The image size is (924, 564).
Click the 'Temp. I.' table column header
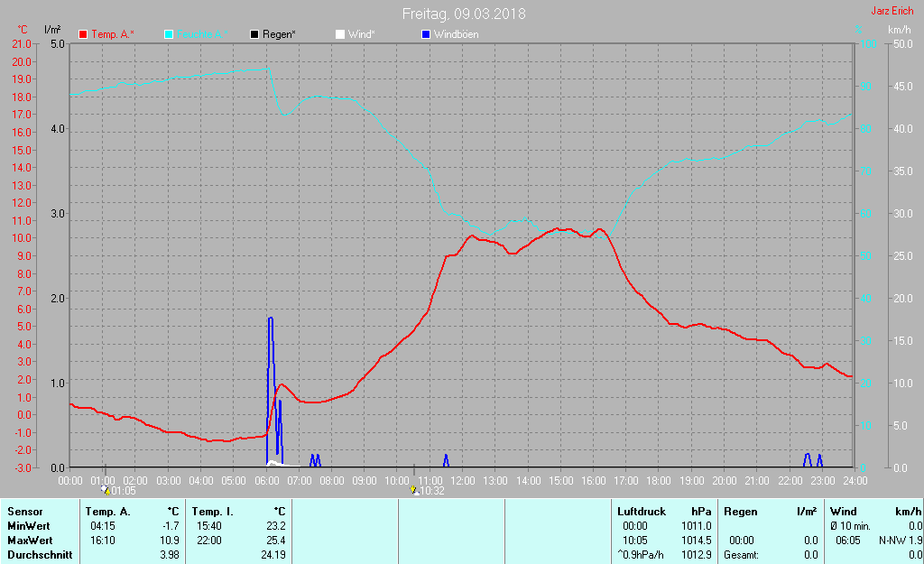(212, 512)
